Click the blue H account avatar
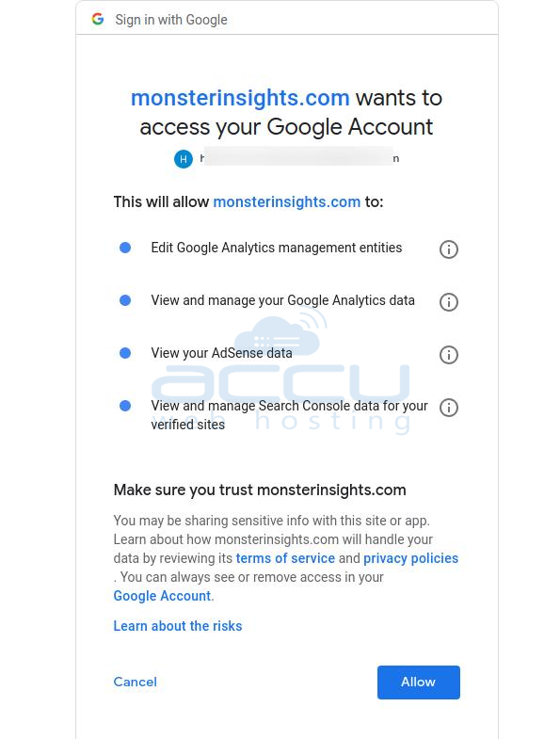The width and height of the screenshot is (560, 739). (184, 159)
